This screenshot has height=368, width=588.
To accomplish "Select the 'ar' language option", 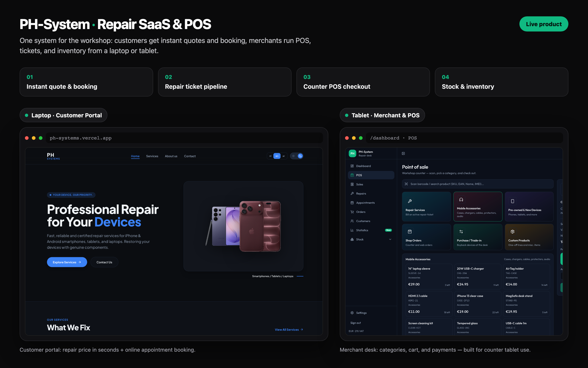I will pos(284,156).
